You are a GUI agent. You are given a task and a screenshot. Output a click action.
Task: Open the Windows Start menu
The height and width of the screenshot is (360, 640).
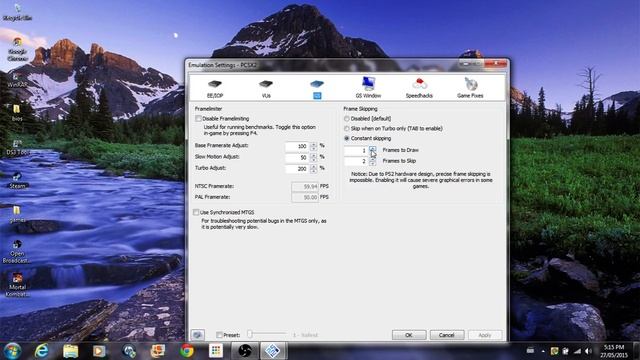click(12, 351)
